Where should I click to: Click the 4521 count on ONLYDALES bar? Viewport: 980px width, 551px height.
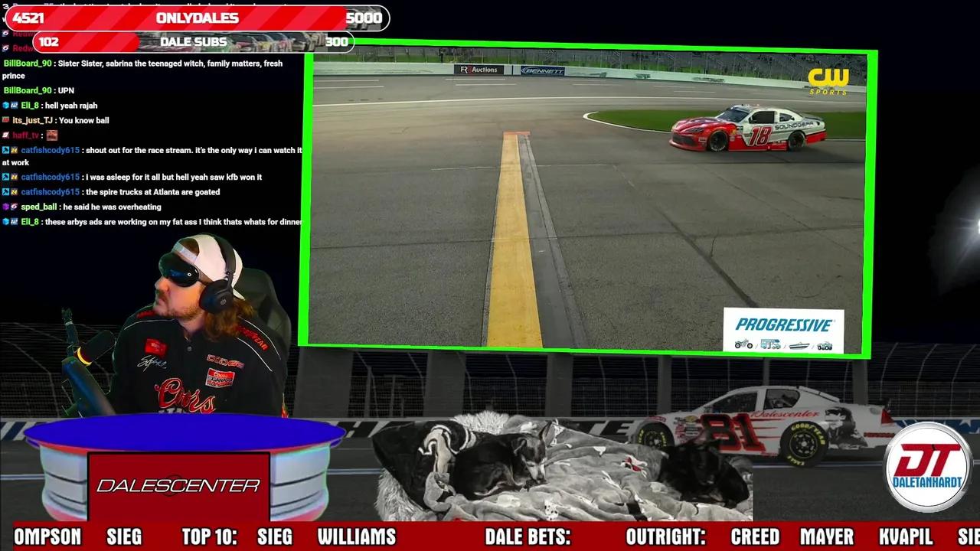pos(28,18)
